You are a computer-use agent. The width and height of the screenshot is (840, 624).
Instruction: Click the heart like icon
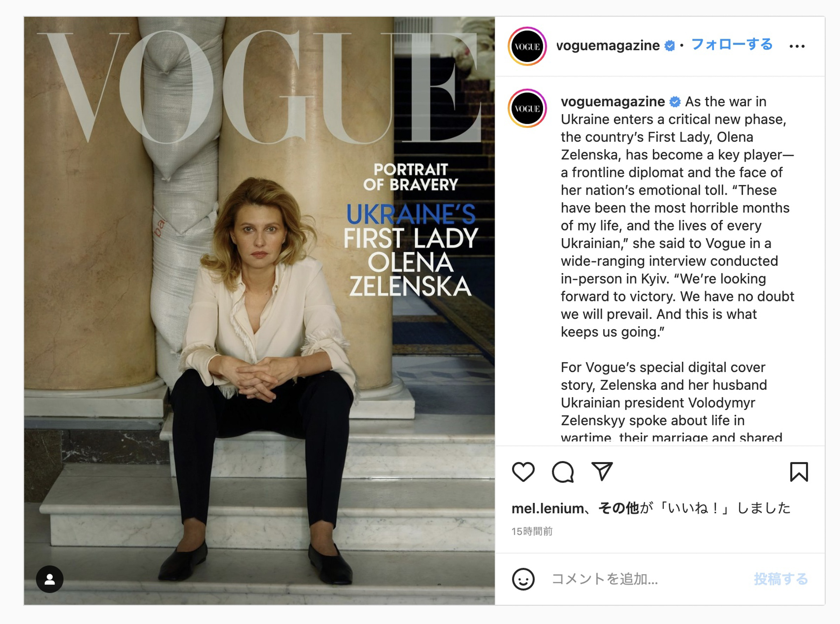coord(523,472)
